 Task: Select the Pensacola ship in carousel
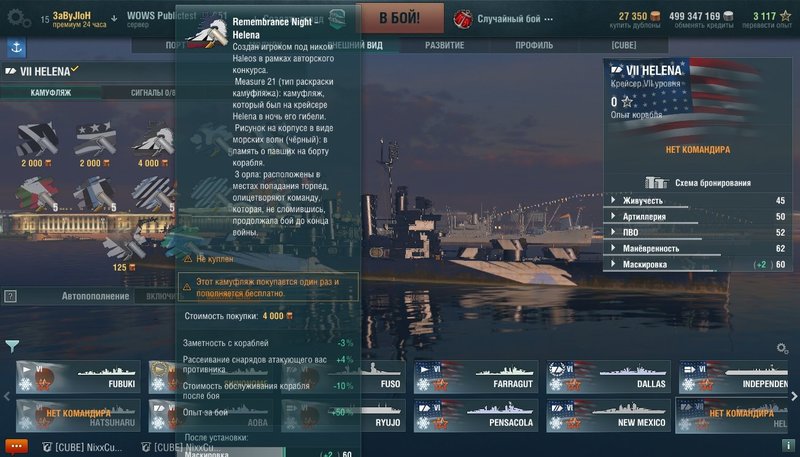click(476, 416)
